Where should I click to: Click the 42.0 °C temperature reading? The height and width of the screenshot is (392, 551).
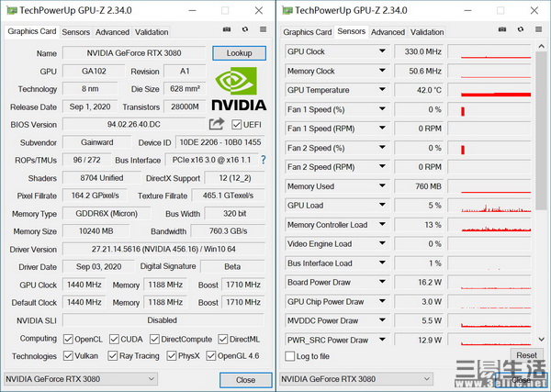pyautogui.click(x=419, y=90)
